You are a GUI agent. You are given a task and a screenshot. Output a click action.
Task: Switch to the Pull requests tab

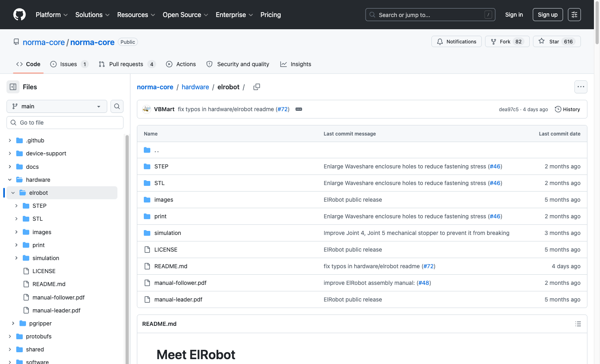point(127,64)
